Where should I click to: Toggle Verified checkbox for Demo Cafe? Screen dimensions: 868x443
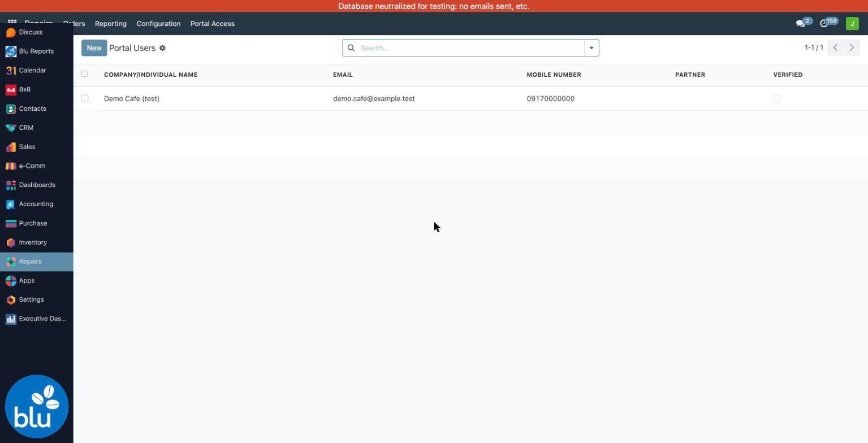776,99
